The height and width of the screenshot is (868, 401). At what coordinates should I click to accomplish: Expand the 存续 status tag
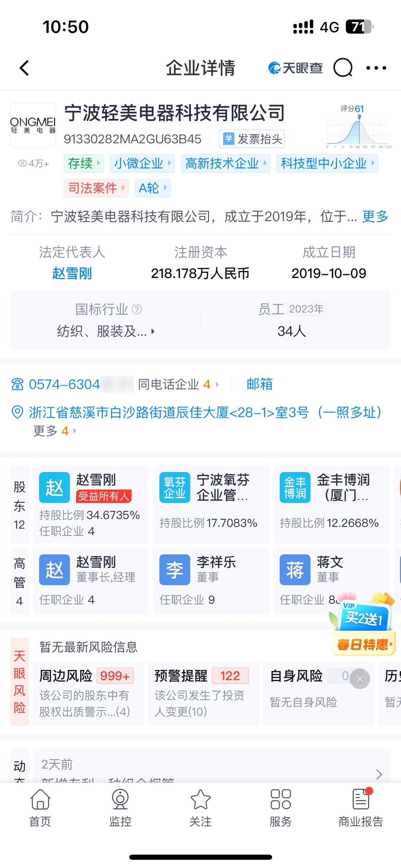[x=84, y=164]
